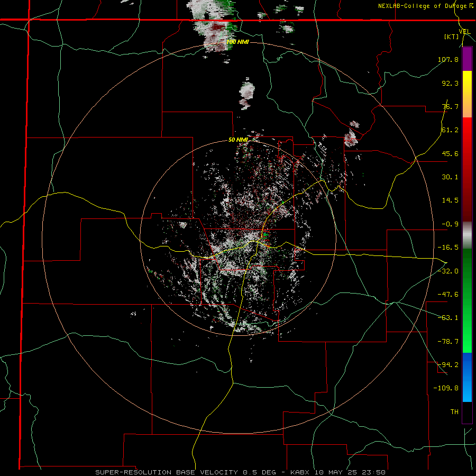Click the -78.7 legend value
This screenshot has height=476, width=476.
(x=448, y=342)
